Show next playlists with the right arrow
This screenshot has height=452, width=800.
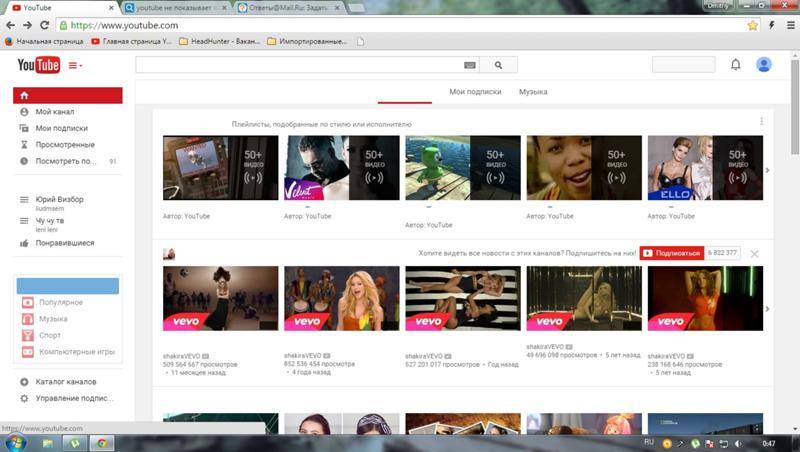point(767,170)
